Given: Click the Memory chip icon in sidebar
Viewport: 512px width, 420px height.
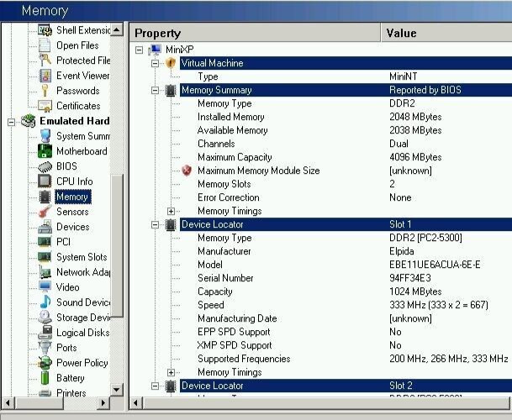Looking at the screenshot, I should point(45,197).
